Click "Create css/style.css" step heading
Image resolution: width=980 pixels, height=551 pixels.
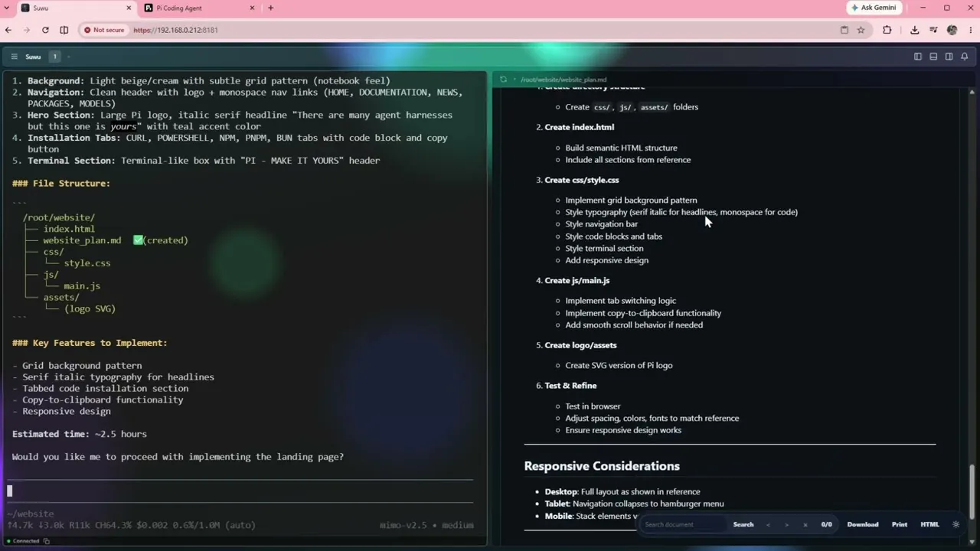click(x=582, y=180)
